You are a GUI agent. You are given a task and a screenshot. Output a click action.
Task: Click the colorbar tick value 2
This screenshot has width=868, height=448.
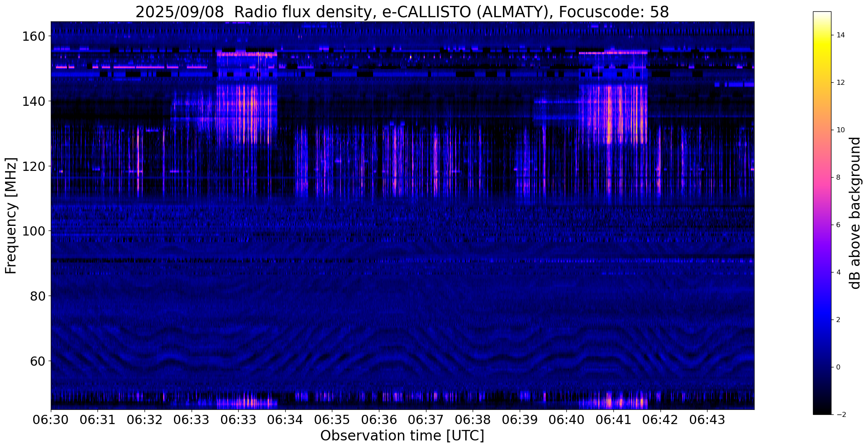[x=838, y=320]
